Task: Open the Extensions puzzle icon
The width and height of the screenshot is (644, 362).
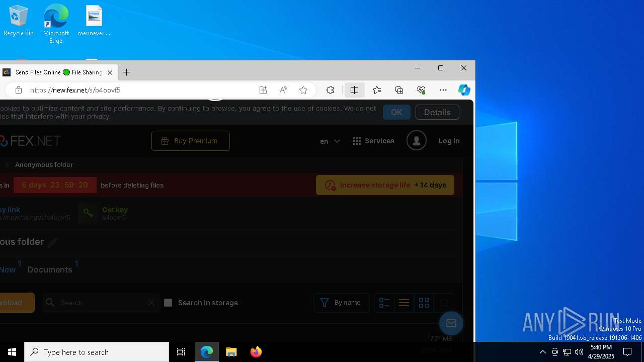Action: (x=330, y=90)
